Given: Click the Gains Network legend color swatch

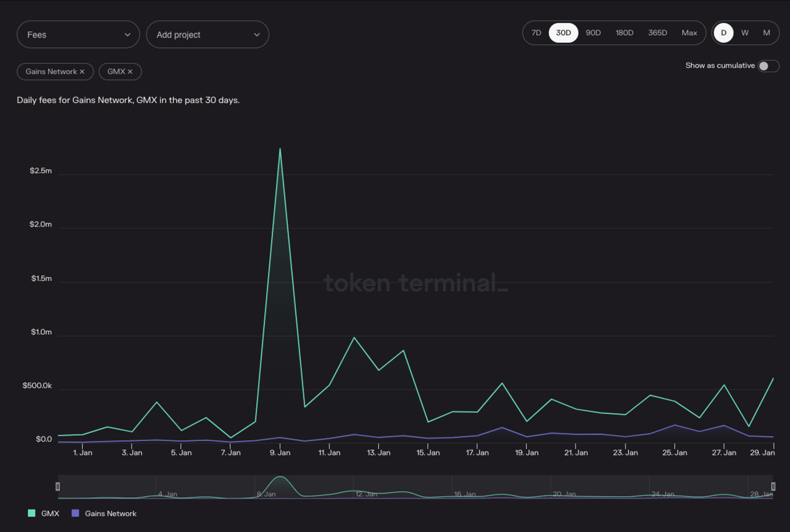Looking at the screenshot, I should click(x=75, y=513).
